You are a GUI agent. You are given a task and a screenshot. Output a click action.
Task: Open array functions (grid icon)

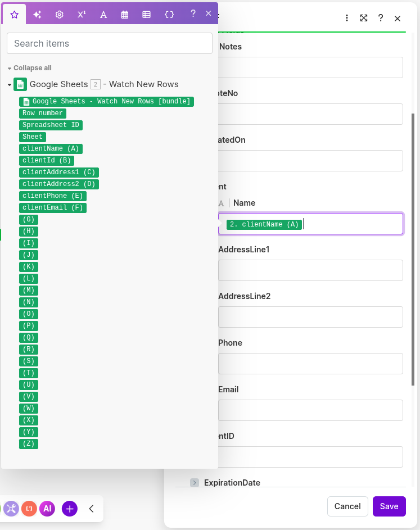coord(147,14)
